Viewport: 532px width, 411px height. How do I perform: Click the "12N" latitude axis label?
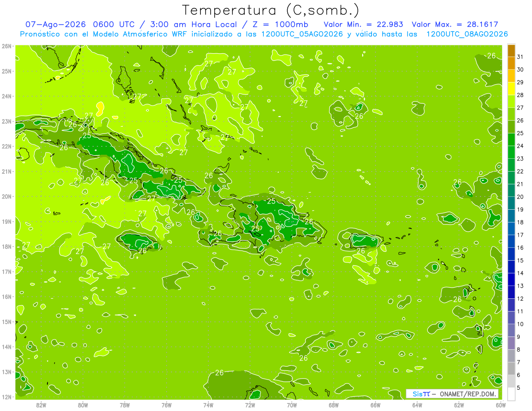point(6,397)
